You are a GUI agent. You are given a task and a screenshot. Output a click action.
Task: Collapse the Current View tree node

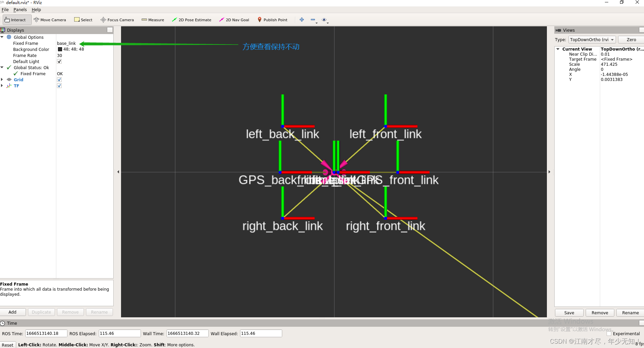point(558,49)
